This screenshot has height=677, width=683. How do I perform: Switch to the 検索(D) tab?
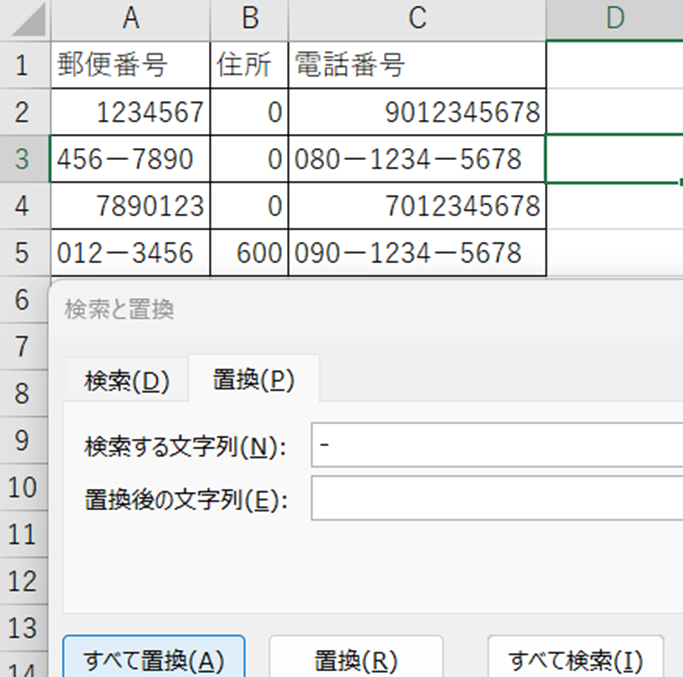127,381
